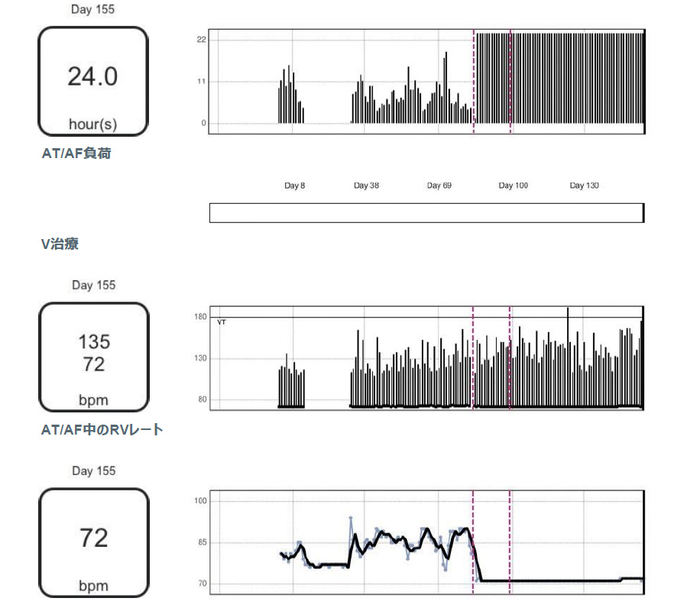The height and width of the screenshot is (611, 700).
Task: Click the 100 y-axis label on bottom chart
Action: [201, 501]
